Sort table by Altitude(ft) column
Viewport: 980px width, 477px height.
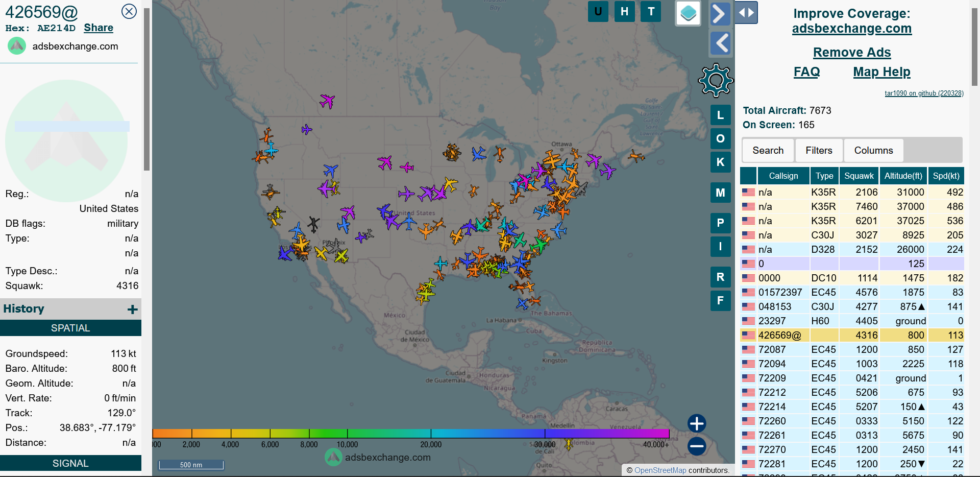point(903,176)
